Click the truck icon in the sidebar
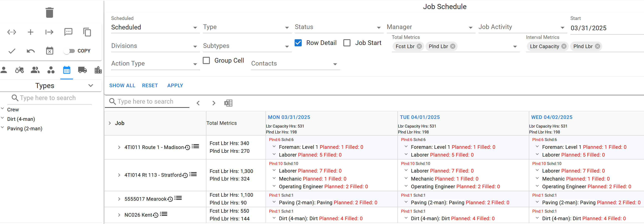 [82, 70]
